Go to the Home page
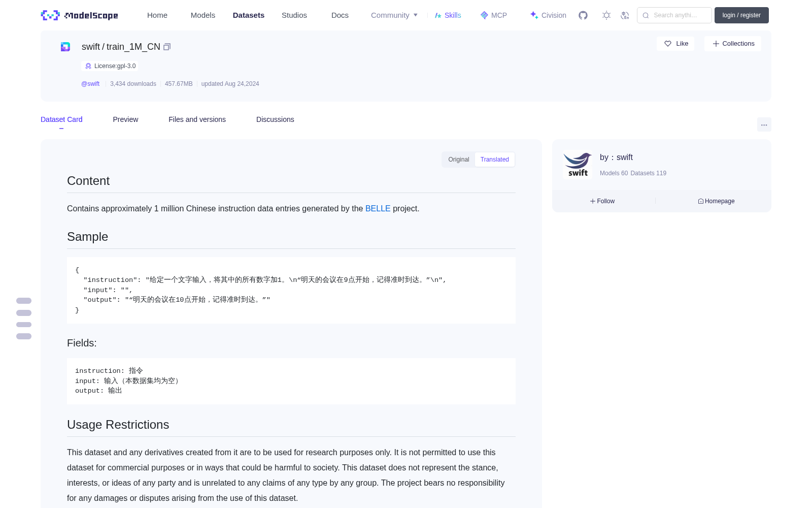The width and height of the screenshot is (812, 508). point(157,15)
